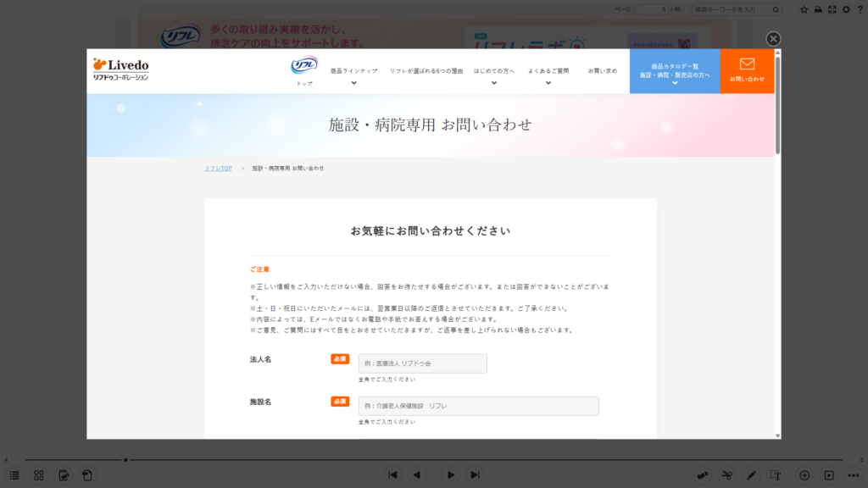Image resolution: width=868 pixels, height=488 pixels.
Task: Open リフレが選ばれる6つの理由 menu item
Action: click(426, 71)
